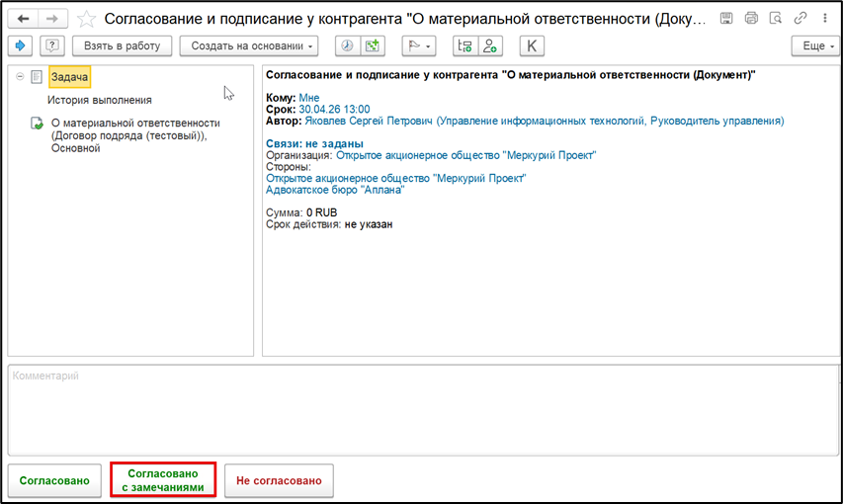Get a link to this task via the chain icon
Image resolution: width=843 pixels, height=504 pixels.
801,19
